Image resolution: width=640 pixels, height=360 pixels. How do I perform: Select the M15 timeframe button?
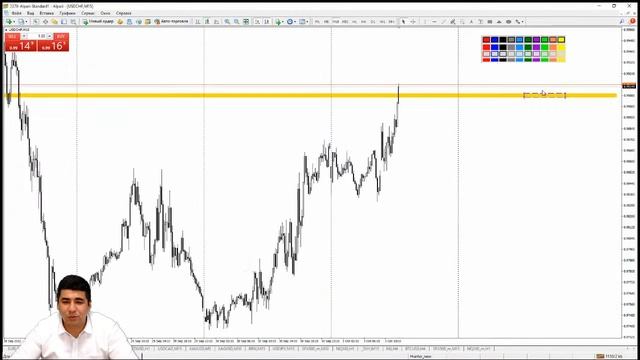point(336,22)
